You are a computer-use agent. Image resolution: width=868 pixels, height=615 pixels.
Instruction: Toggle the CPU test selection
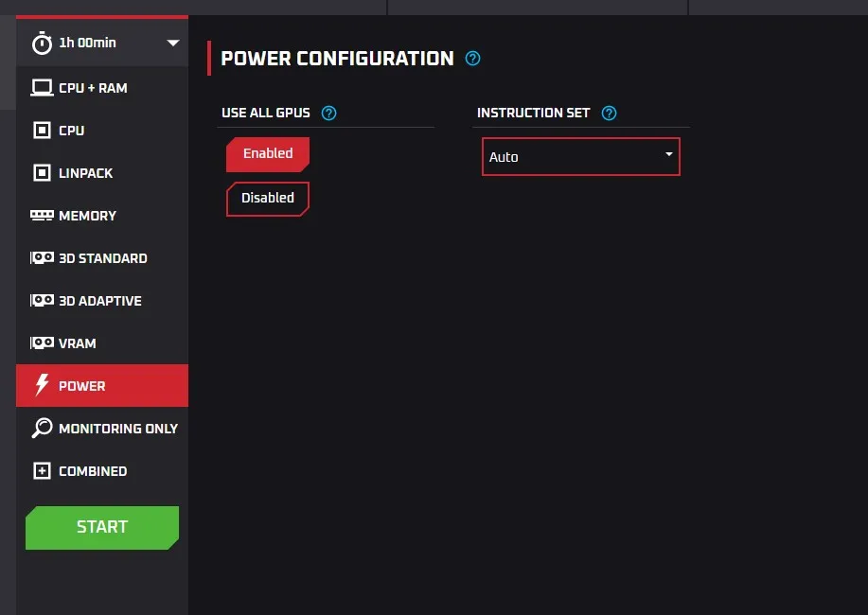(x=71, y=130)
